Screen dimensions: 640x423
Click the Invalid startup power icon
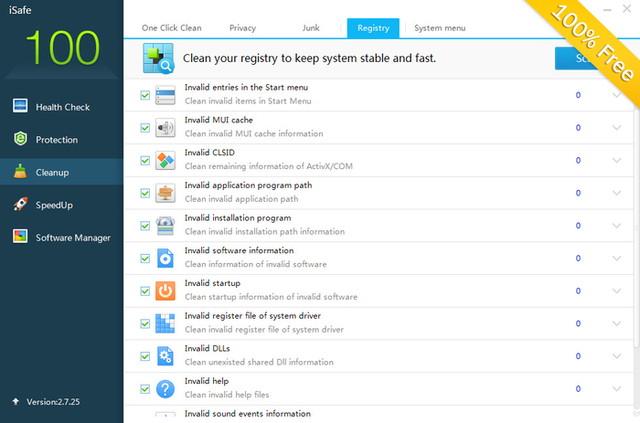point(165,291)
